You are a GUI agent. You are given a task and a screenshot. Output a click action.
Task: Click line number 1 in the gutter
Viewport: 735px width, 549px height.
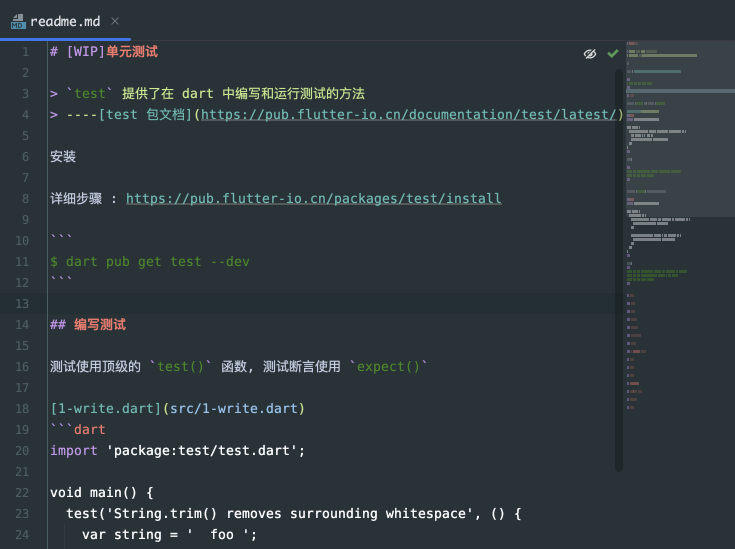point(25,52)
